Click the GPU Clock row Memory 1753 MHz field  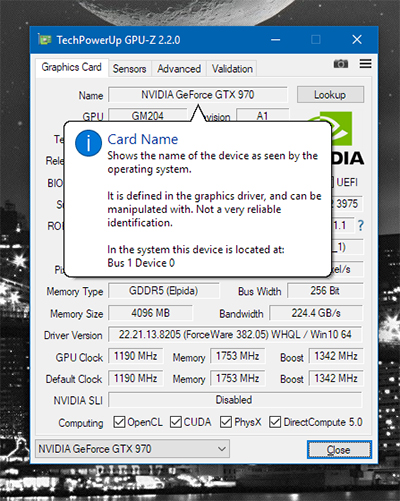[237, 356]
